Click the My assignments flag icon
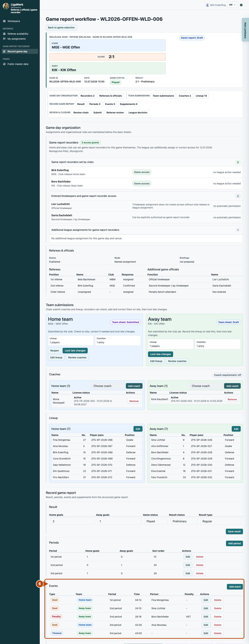 (4, 39)
